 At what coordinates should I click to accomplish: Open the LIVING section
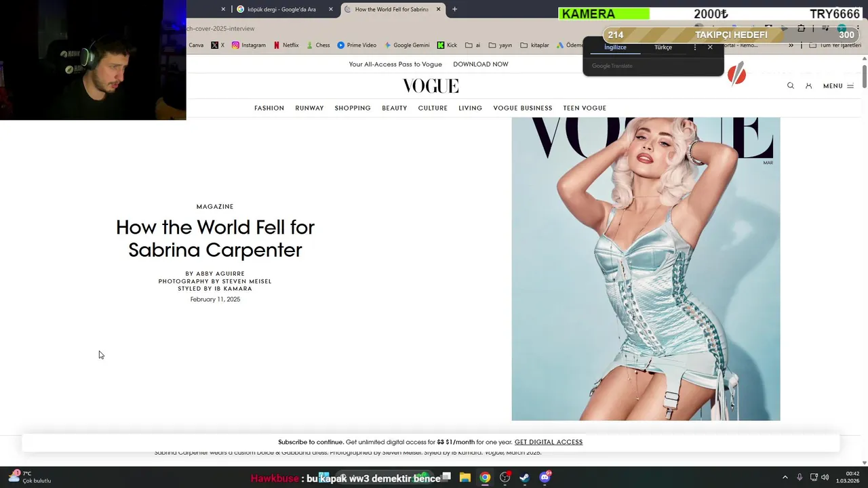470,108
